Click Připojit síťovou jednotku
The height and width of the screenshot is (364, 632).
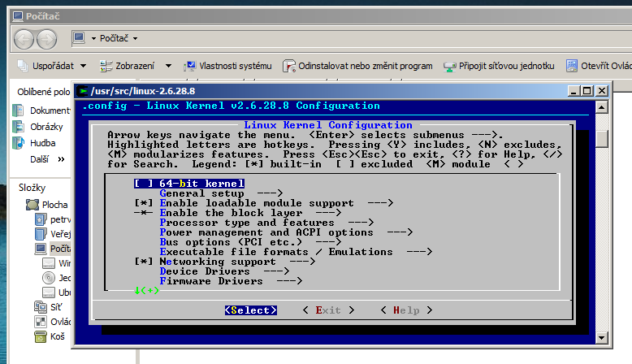click(x=499, y=66)
